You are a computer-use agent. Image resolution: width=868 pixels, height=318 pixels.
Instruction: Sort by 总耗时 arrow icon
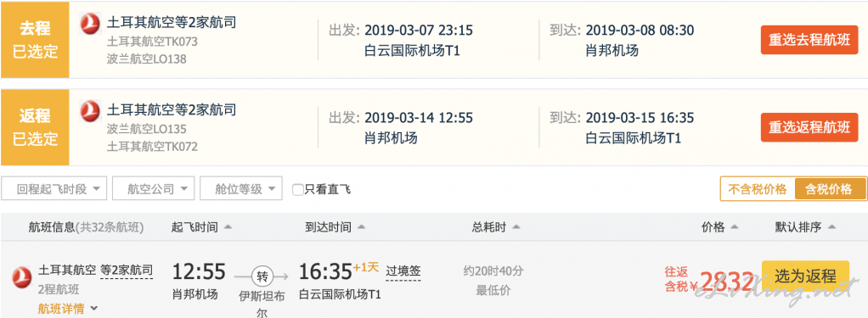click(x=516, y=227)
